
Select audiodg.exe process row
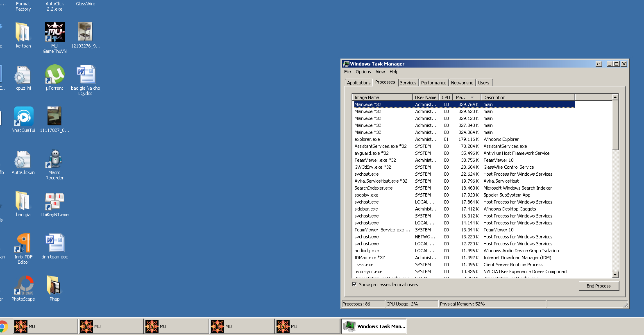tap(464, 251)
